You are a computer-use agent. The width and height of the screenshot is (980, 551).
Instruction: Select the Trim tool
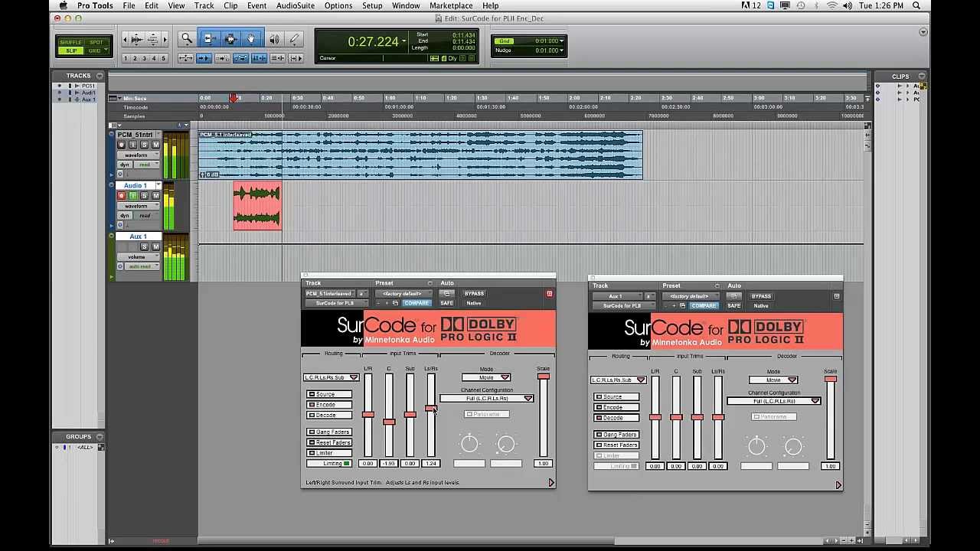(x=209, y=38)
